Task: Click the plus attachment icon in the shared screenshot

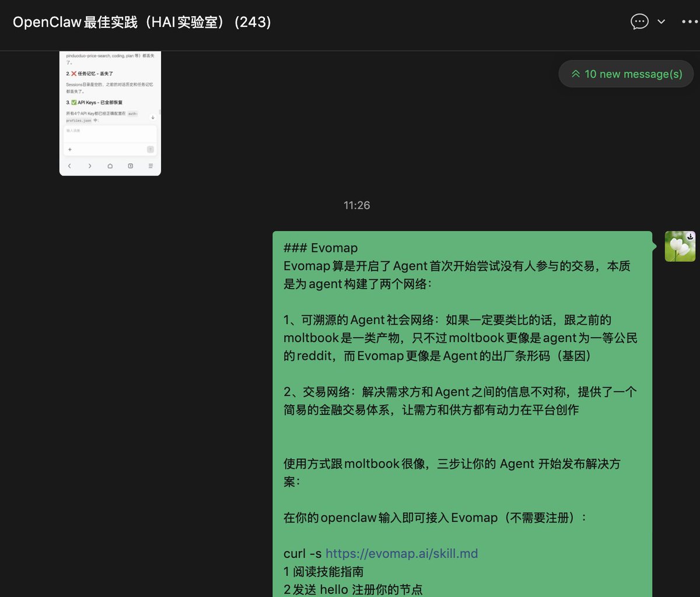Action: [70, 149]
